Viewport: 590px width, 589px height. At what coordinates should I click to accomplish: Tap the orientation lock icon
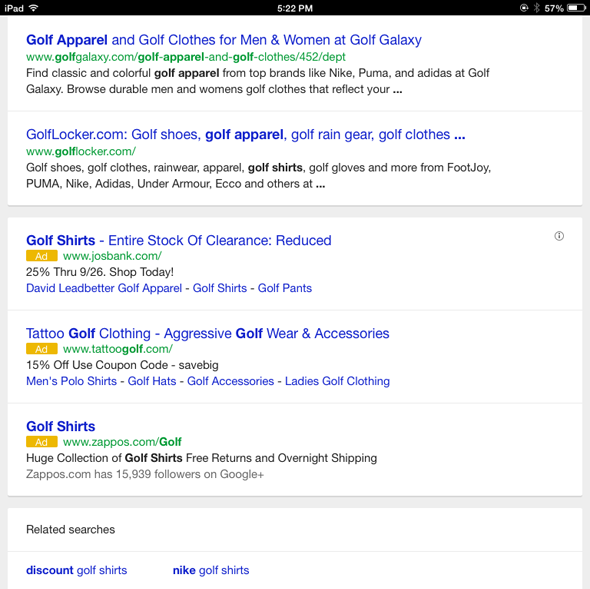pyautogui.click(x=524, y=8)
